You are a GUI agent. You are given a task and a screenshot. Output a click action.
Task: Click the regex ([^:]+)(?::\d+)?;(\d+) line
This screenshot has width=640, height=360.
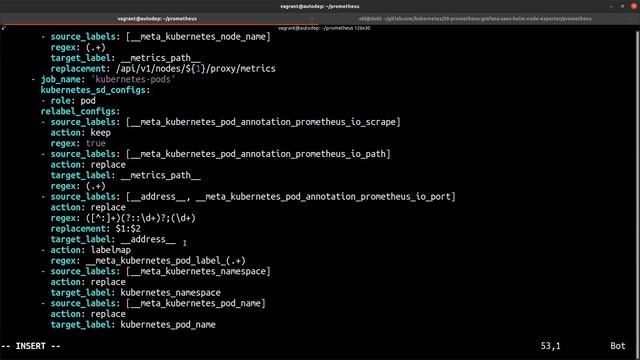[x=123, y=218]
